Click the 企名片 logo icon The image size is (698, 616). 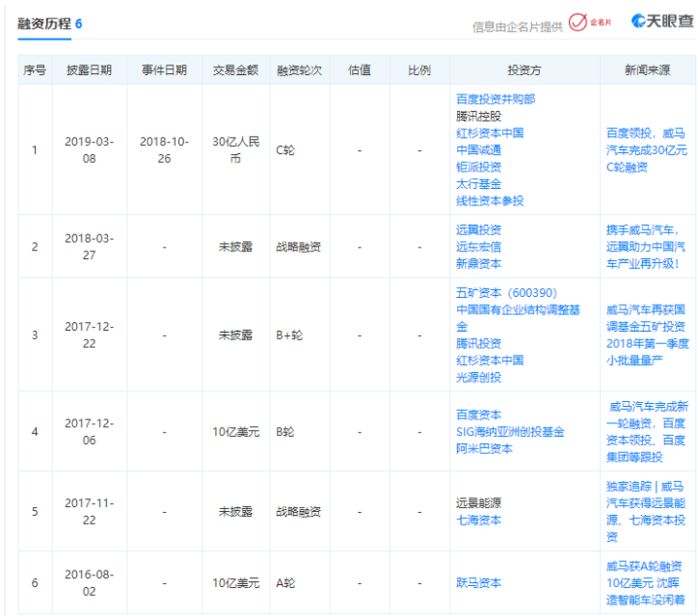590,22
